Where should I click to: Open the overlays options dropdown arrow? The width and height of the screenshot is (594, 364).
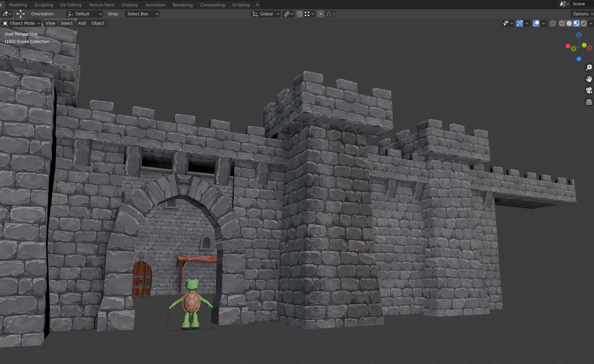pos(543,23)
